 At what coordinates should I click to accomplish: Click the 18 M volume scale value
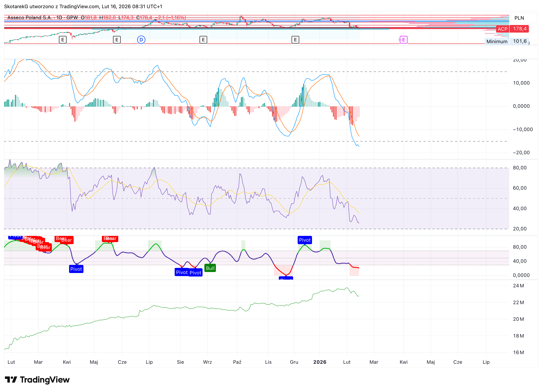point(518,336)
